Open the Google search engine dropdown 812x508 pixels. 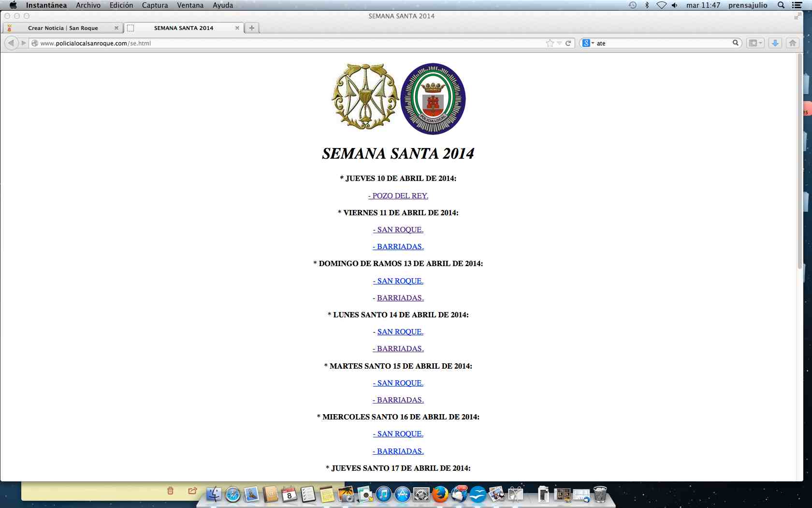(x=588, y=43)
